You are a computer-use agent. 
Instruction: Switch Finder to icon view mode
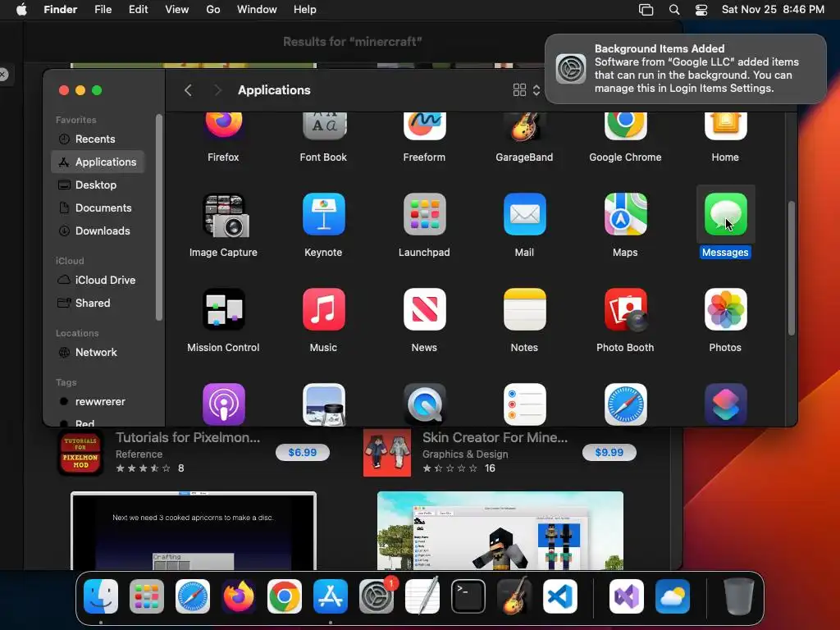519,90
